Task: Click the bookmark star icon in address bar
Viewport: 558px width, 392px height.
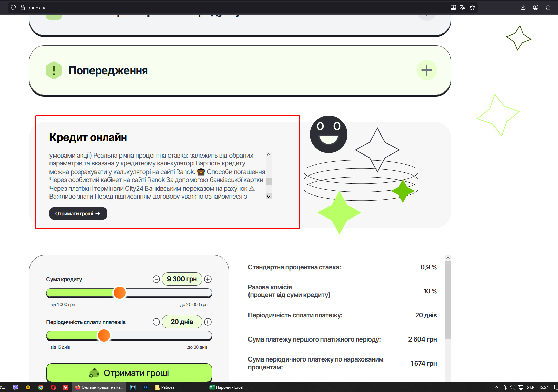Action: [472, 7]
